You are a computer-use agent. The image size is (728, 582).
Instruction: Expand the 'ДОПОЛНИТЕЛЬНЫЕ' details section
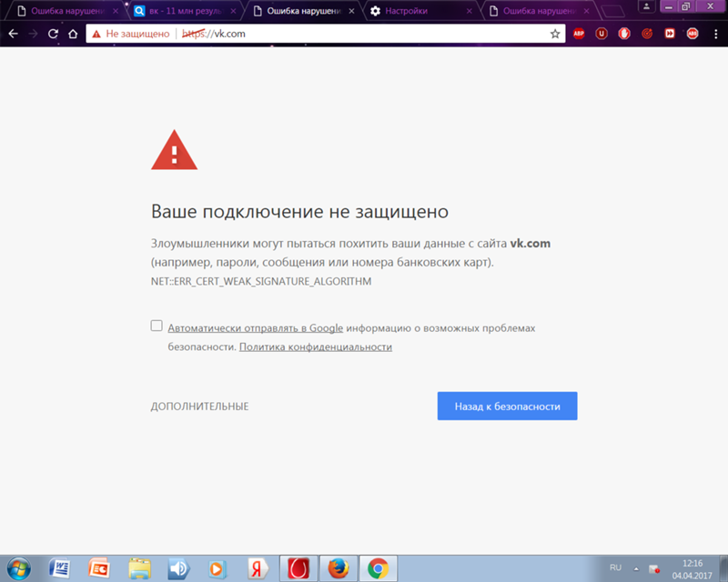[199, 406]
